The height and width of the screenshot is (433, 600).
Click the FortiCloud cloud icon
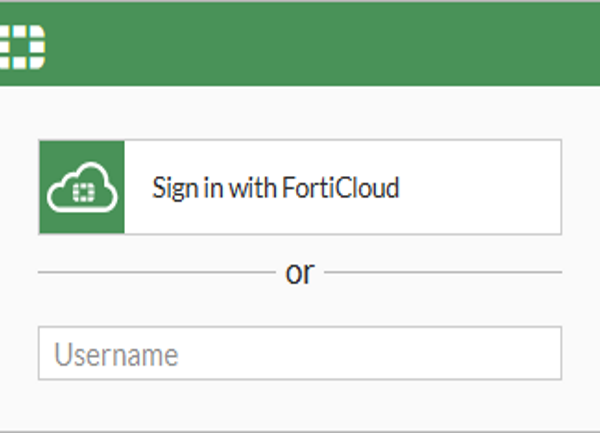pyautogui.click(x=82, y=187)
